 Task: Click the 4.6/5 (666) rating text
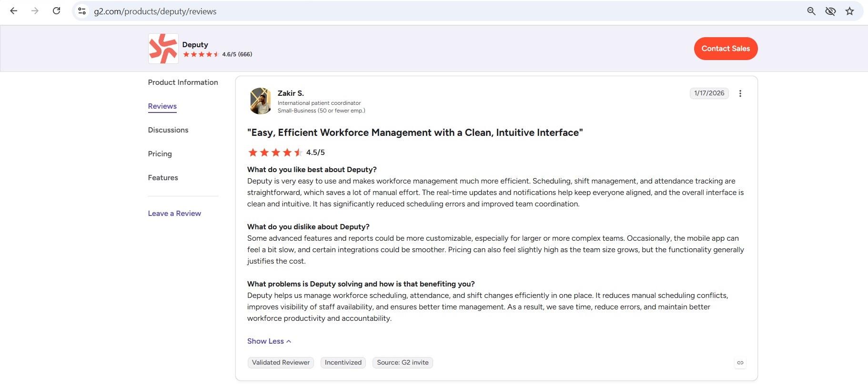(x=237, y=54)
